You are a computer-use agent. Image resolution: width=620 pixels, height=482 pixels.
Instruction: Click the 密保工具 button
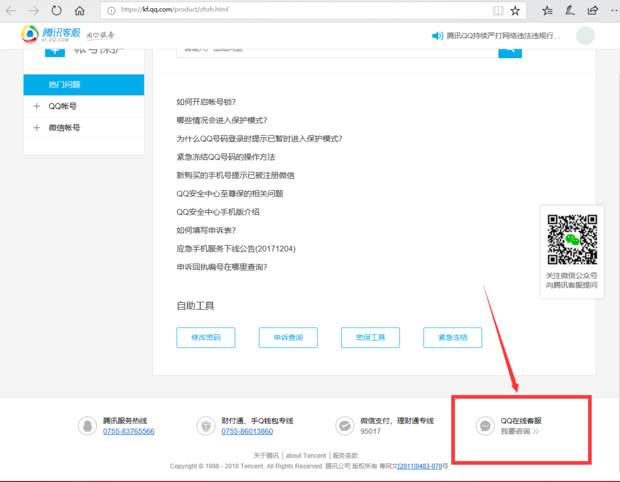(370, 338)
